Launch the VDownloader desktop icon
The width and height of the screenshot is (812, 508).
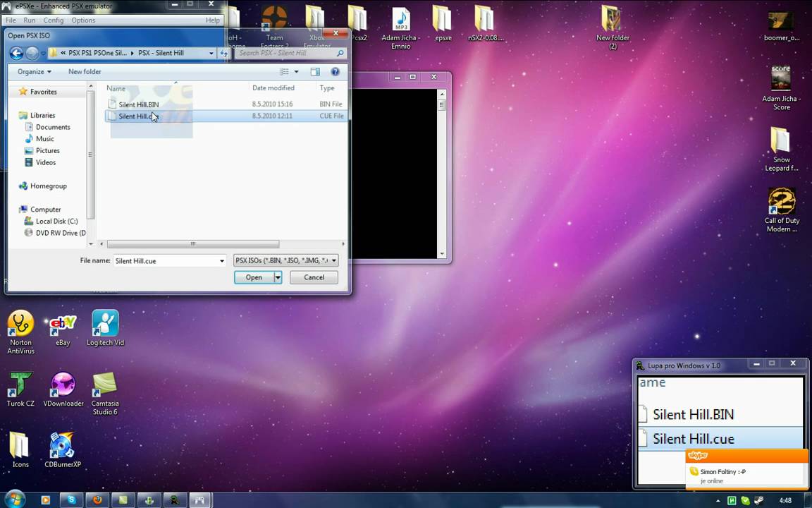(63, 389)
